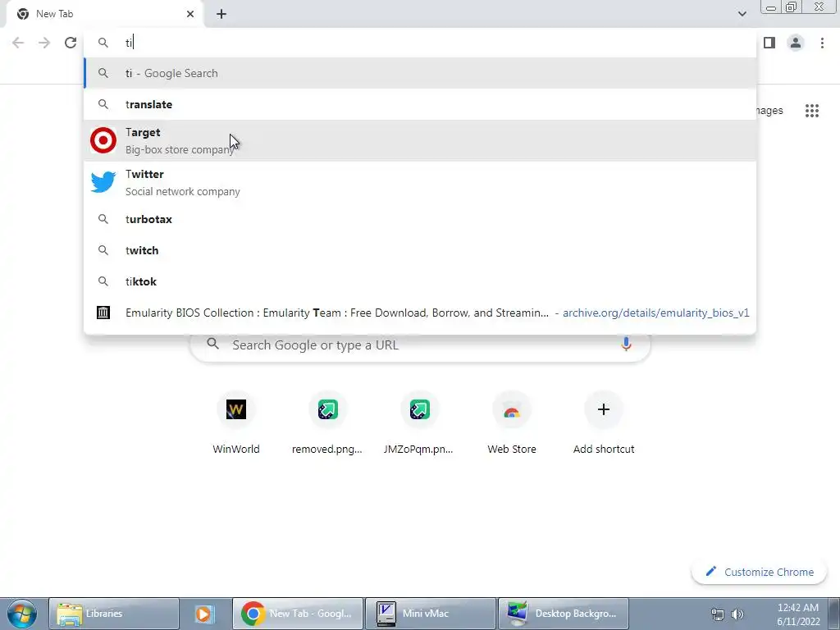This screenshot has width=840, height=630.
Task: Click the volume speaker tray icon
Action: coord(737,614)
